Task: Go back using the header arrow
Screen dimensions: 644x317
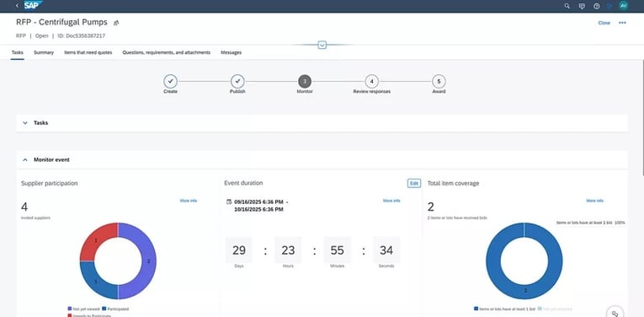Action: (17, 6)
